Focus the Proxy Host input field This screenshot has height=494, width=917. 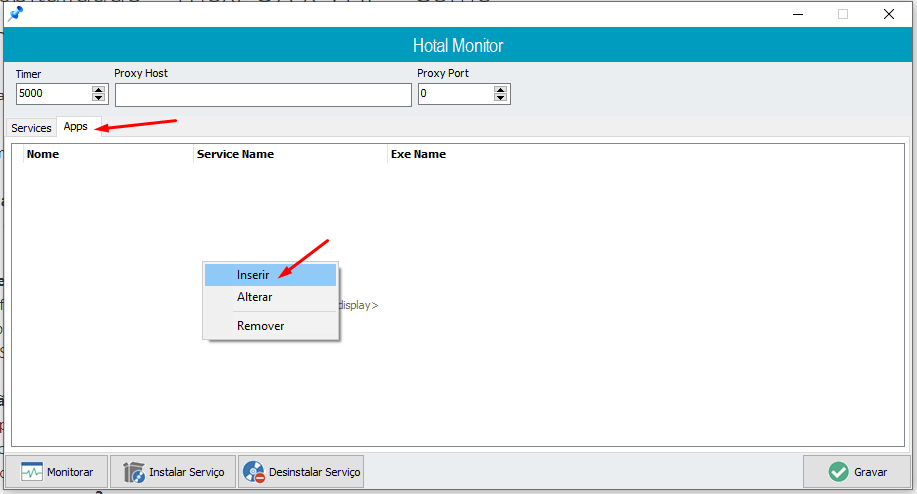(263, 95)
